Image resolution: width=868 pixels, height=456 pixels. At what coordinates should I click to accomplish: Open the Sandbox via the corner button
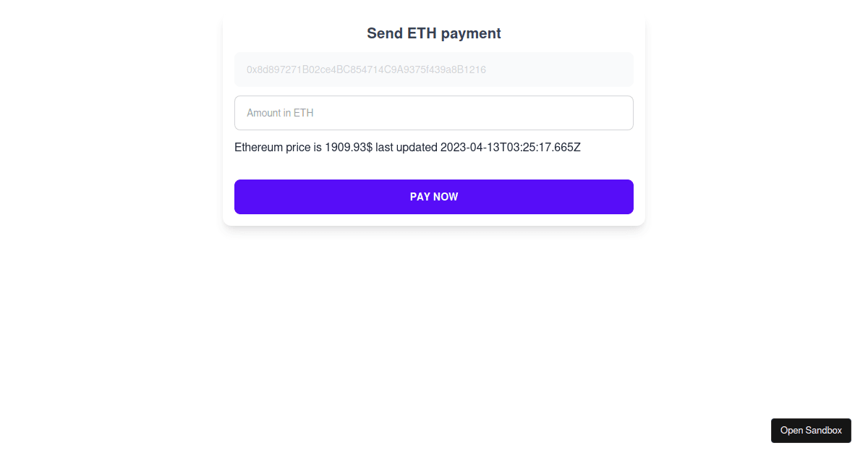(811, 430)
